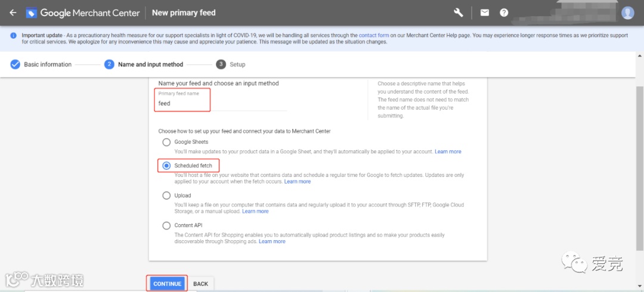
Task: Select the Google Sheets radio option
Action: [x=166, y=142]
